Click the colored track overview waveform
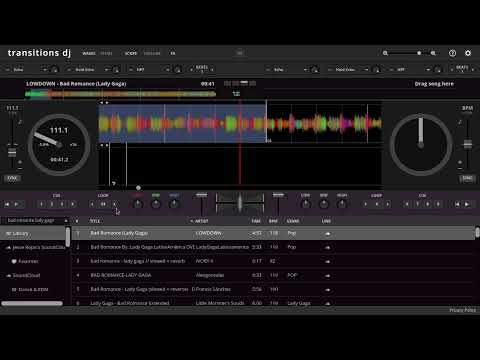480x360 pixels. (x=120, y=94)
